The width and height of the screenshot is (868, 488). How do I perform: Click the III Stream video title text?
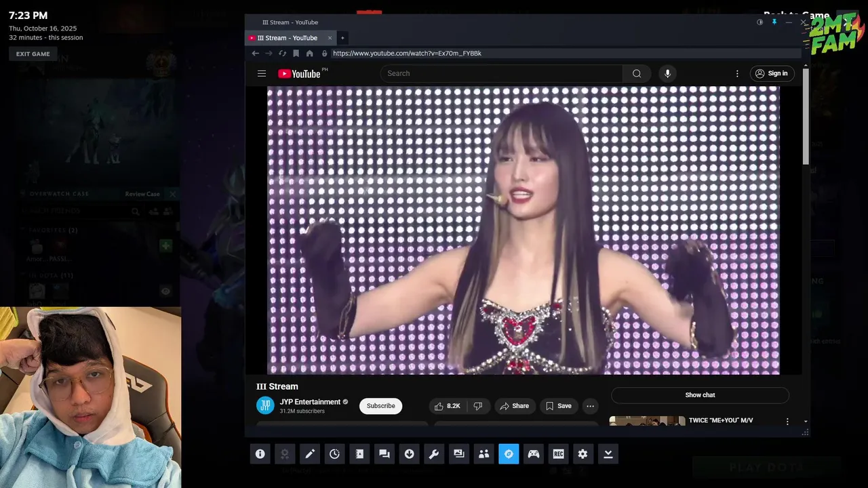(277, 386)
